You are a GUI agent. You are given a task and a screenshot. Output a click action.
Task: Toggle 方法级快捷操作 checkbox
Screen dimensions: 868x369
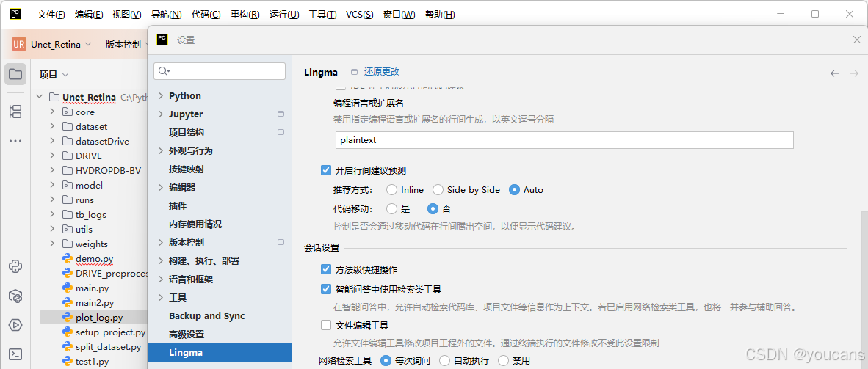(326, 269)
